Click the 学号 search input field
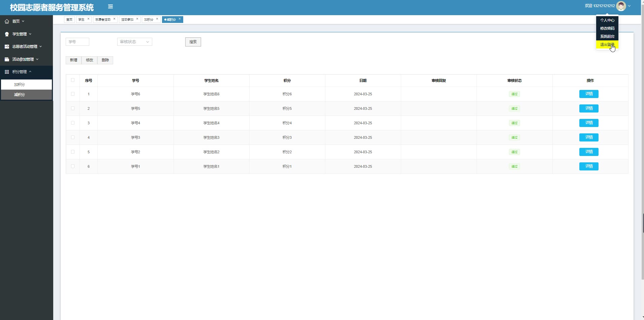The image size is (644, 320). tap(77, 42)
